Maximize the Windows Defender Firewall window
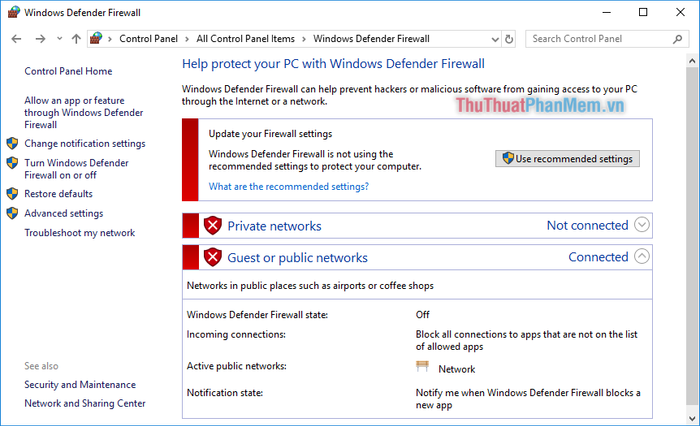The height and width of the screenshot is (426, 700). pyautogui.click(x=643, y=12)
